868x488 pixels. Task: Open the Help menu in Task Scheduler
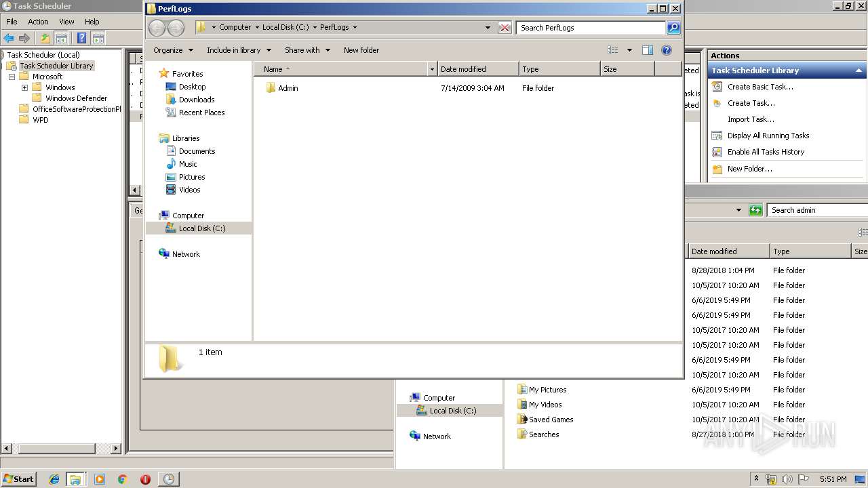(x=92, y=22)
